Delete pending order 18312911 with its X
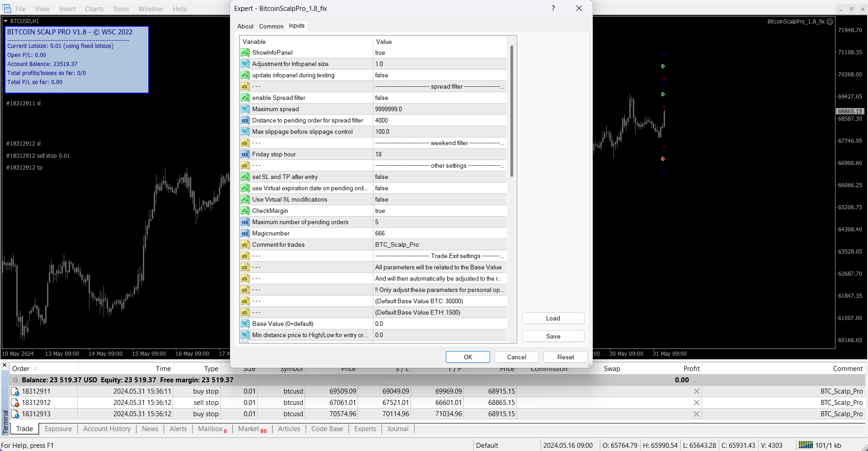The height and width of the screenshot is (451, 868). [696, 391]
